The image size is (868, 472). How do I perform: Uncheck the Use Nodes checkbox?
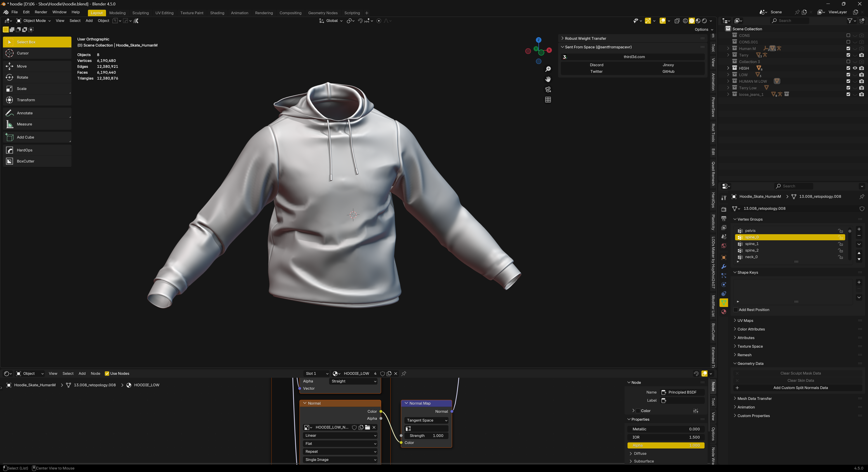coord(107,373)
